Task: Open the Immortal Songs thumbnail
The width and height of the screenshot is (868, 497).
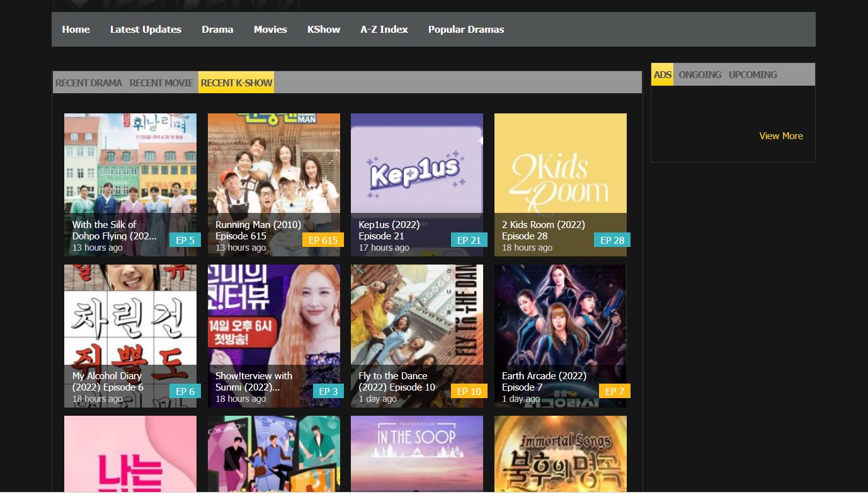Action: 561,454
